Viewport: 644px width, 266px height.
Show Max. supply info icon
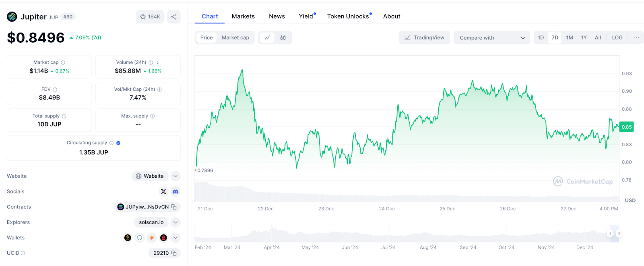[153, 116]
